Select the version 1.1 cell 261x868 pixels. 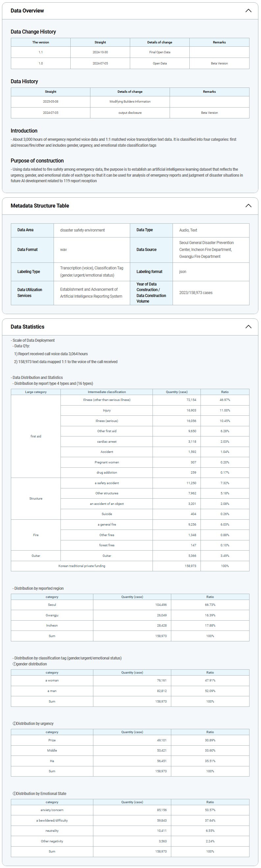(41, 52)
